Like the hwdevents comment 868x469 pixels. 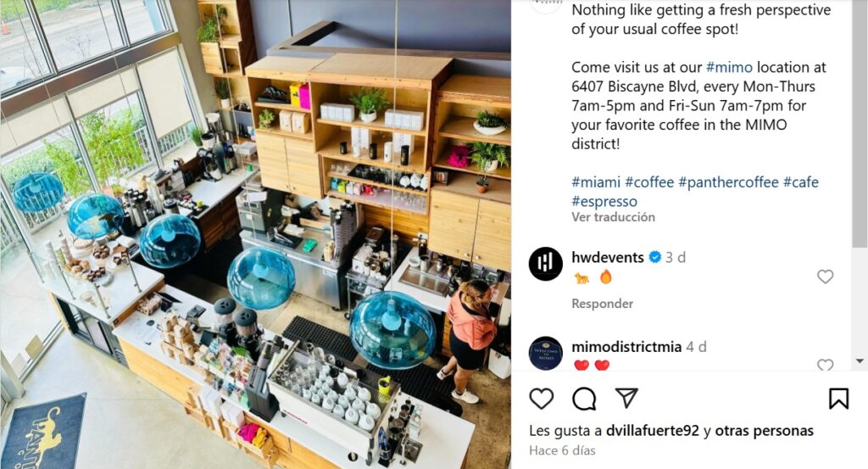tap(825, 276)
